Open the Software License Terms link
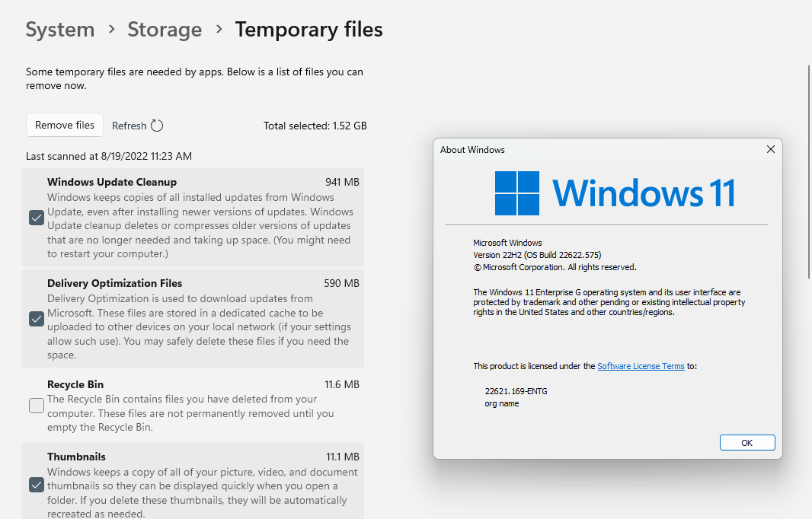812x519 pixels. [641, 366]
